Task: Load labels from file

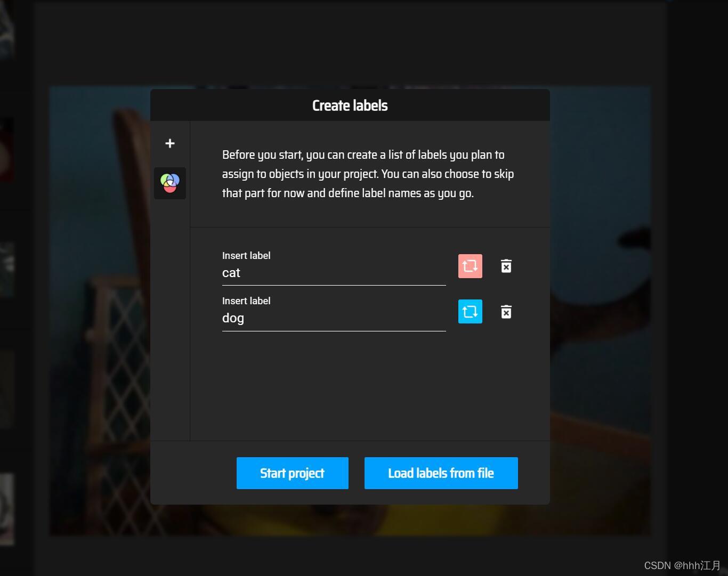Action: coord(441,473)
